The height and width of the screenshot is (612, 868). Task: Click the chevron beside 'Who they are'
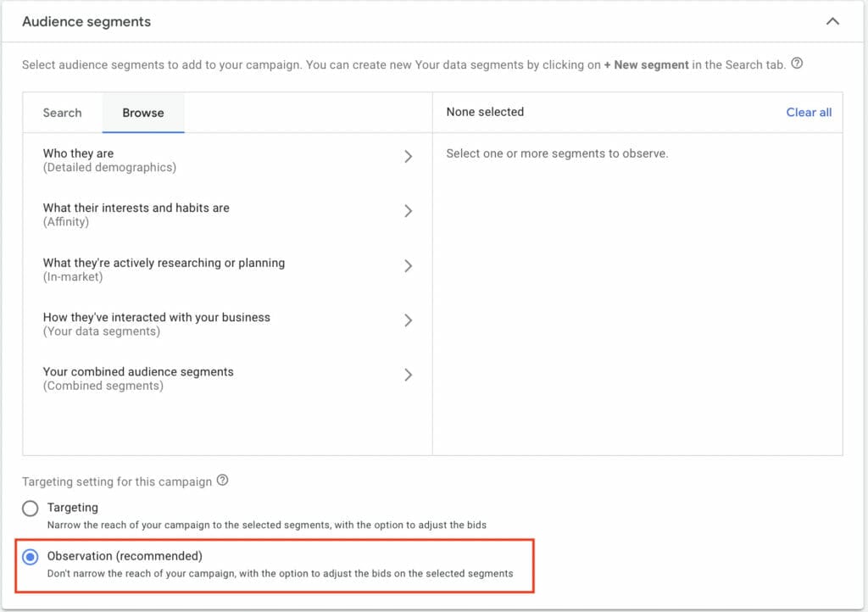pos(409,156)
